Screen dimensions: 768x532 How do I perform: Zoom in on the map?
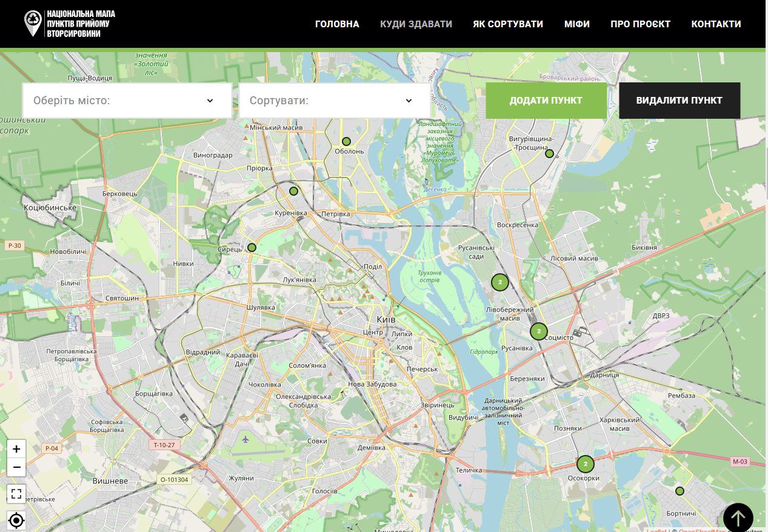[16, 449]
